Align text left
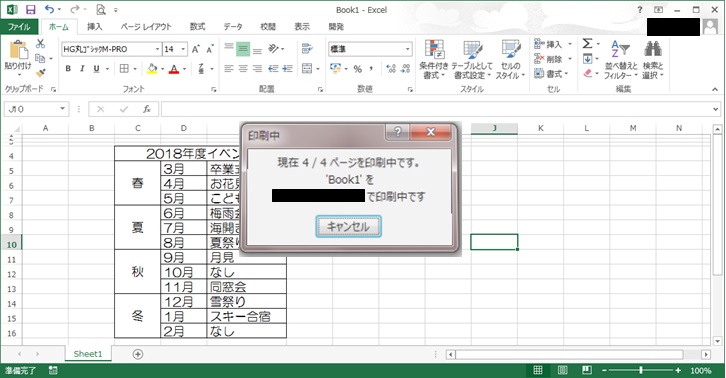 click(229, 69)
